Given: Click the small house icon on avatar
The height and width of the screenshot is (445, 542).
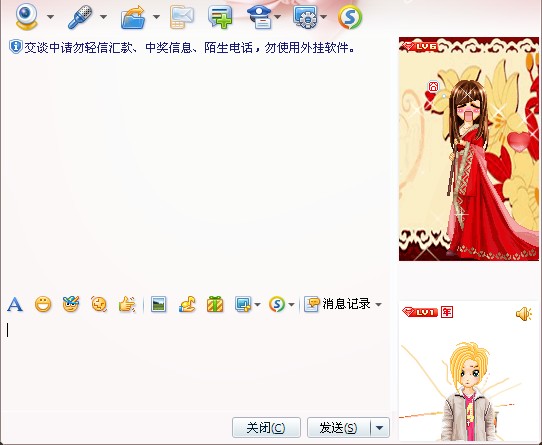Looking at the screenshot, I should point(433,86).
